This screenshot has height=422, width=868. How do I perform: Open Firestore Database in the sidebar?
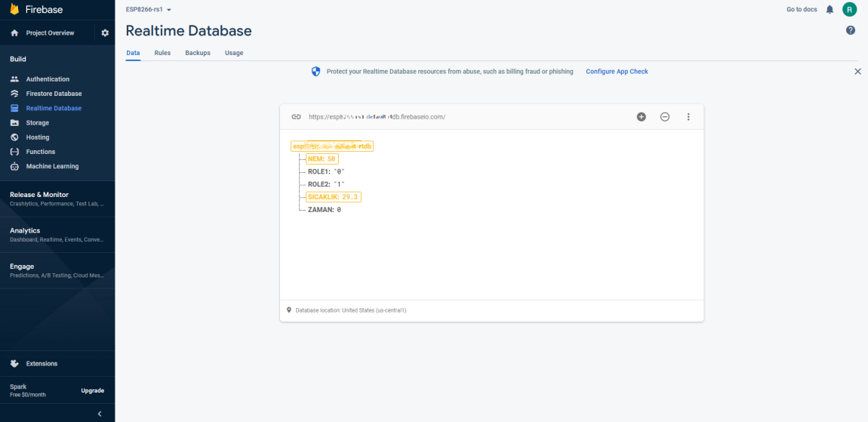[54, 94]
